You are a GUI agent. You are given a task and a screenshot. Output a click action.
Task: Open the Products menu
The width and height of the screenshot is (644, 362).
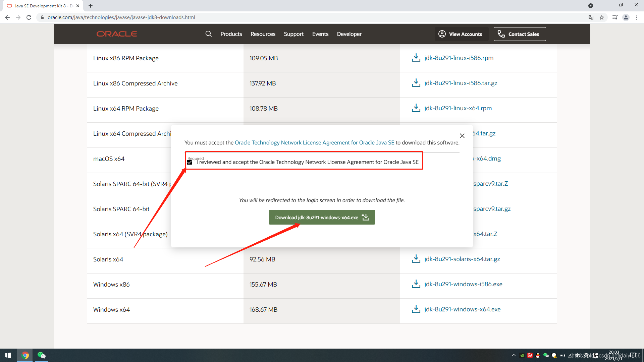[x=231, y=34]
